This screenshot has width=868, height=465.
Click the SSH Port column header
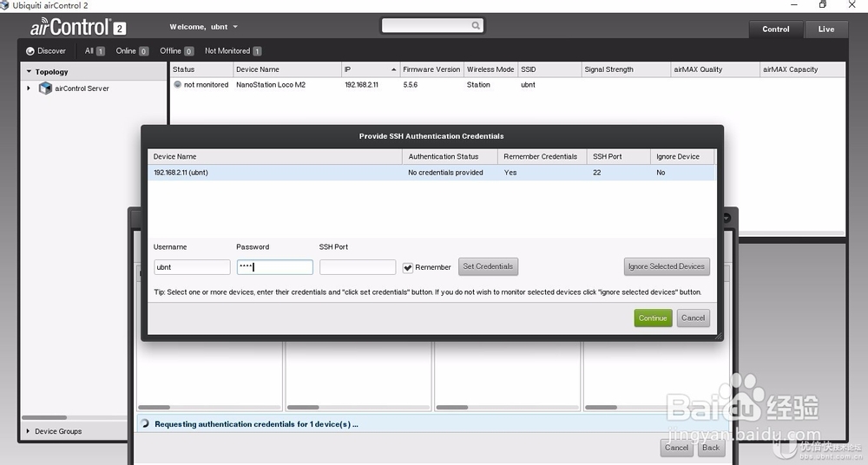[618, 157]
